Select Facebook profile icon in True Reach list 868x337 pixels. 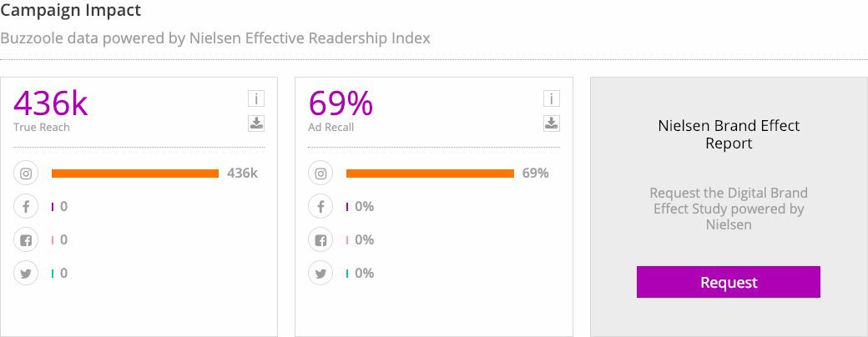click(x=26, y=207)
